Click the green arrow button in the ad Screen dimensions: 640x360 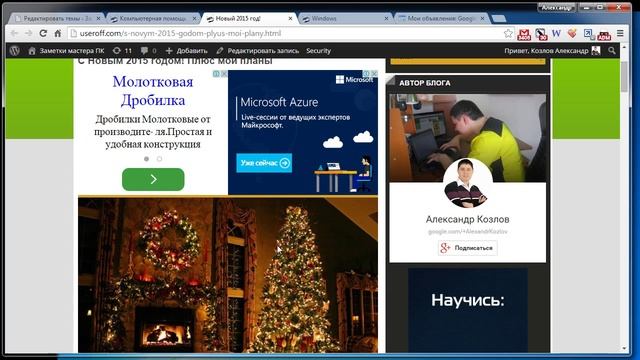point(153,179)
